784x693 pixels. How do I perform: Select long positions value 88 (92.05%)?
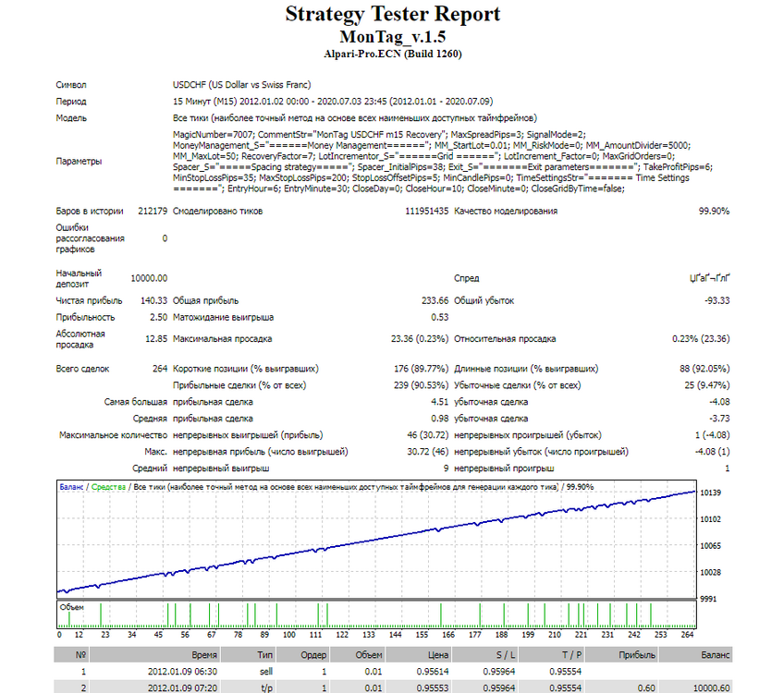point(704,369)
